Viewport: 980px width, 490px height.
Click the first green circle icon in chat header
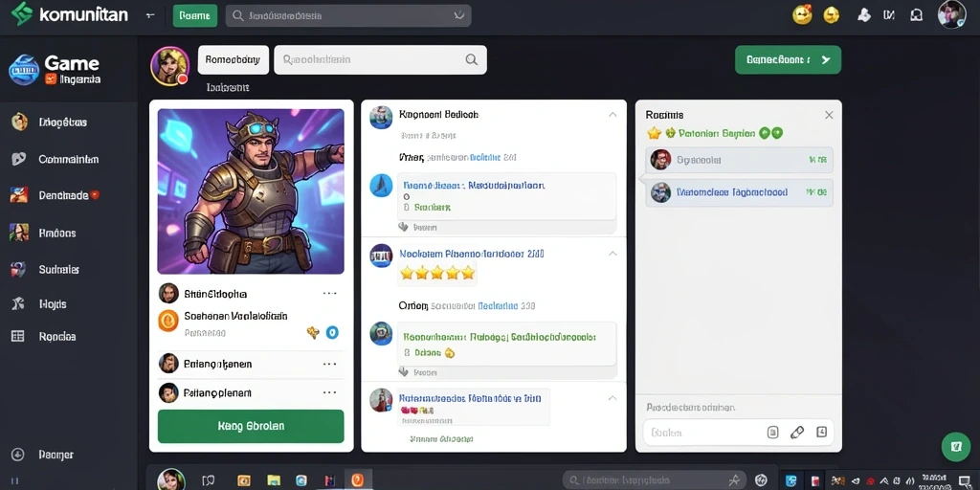tap(764, 133)
